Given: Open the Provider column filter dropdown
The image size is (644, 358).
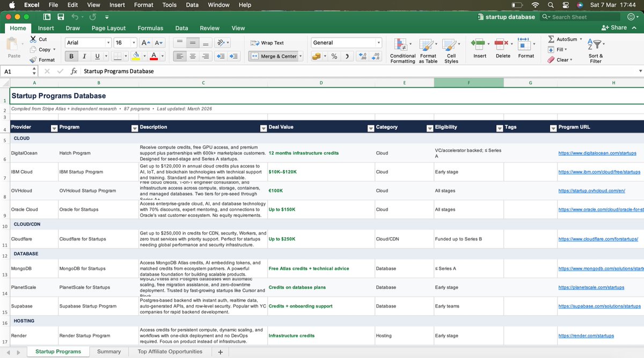Looking at the screenshot, I should (x=54, y=128).
